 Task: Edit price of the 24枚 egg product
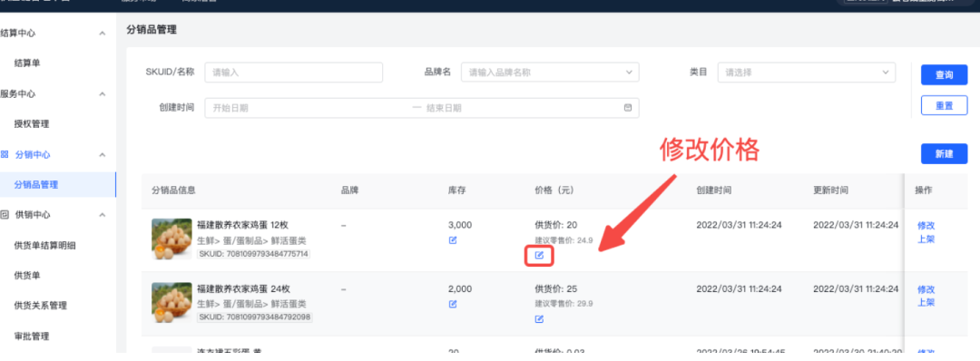coord(539,319)
